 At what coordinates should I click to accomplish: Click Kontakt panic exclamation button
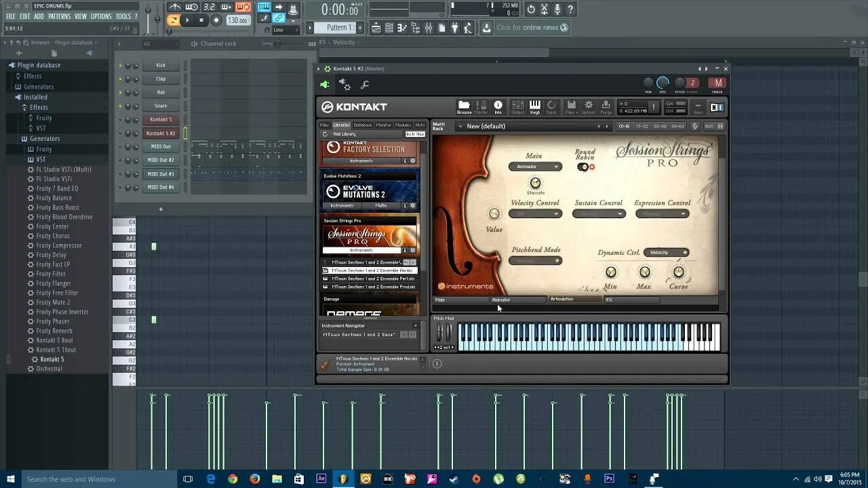tap(654, 107)
